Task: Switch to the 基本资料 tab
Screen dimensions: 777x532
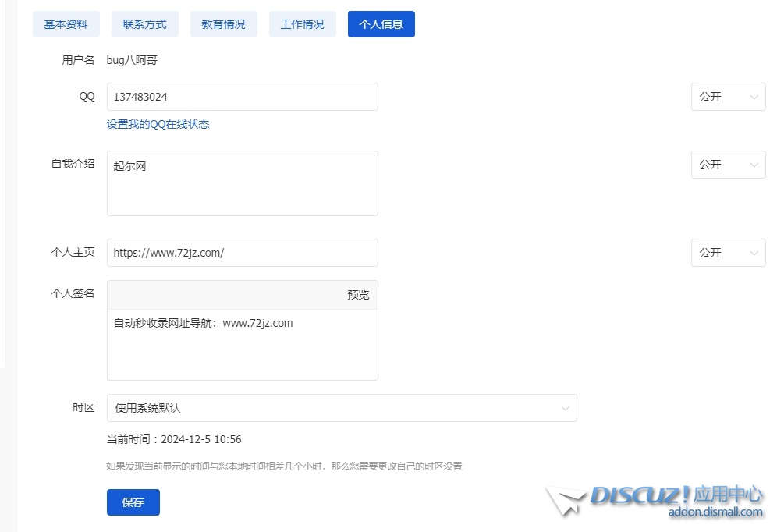Action: coord(66,24)
